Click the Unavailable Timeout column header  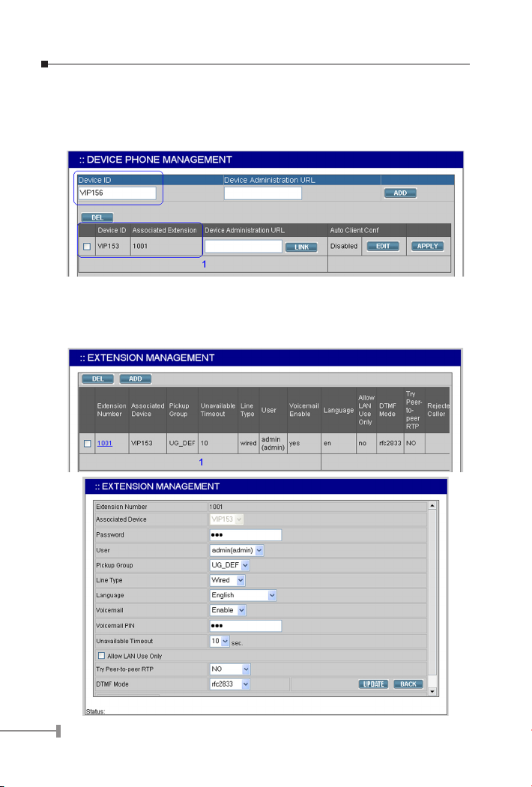click(x=218, y=410)
